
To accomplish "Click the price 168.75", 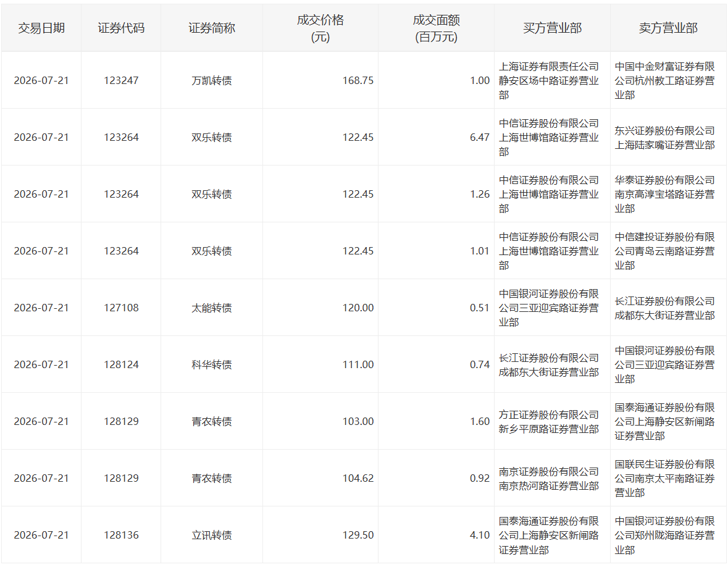I will (358, 80).
